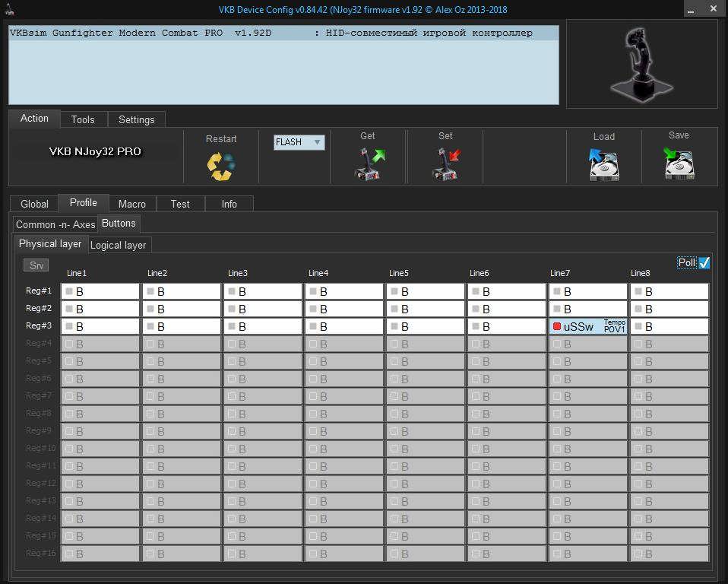
Task: Click Reg#1 Line7 button cell
Action: coord(588,292)
